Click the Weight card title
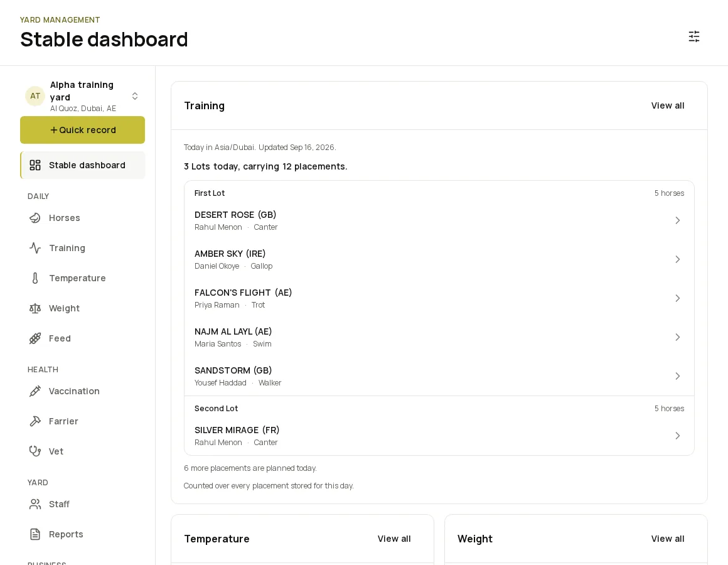 (x=475, y=539)
